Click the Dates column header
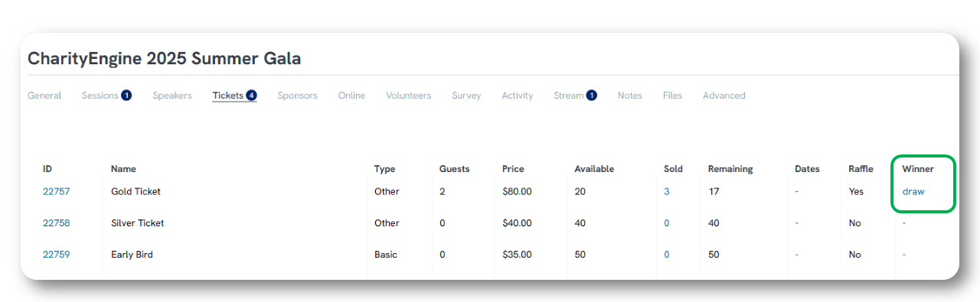980x302 pixels. click(x=807, y=169)
